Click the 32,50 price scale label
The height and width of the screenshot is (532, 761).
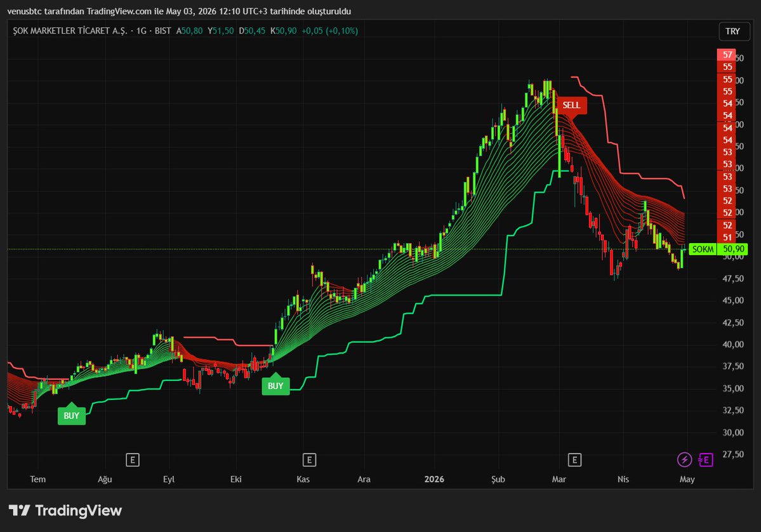733,410
